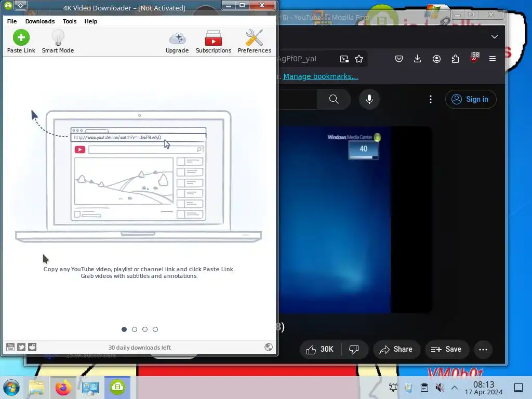Click the show desktop notification button
The height and width of the screenshot is (399, 532).
[518, 388]
